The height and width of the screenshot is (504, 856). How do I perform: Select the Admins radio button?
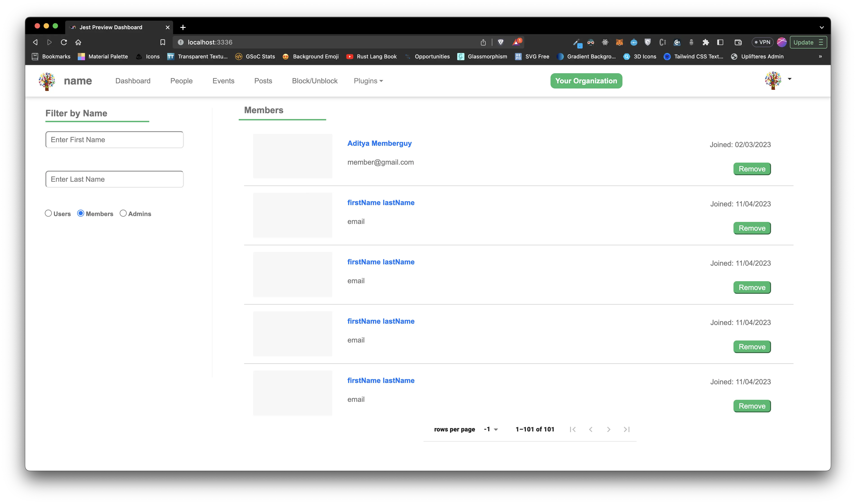(x=123, y=213)
